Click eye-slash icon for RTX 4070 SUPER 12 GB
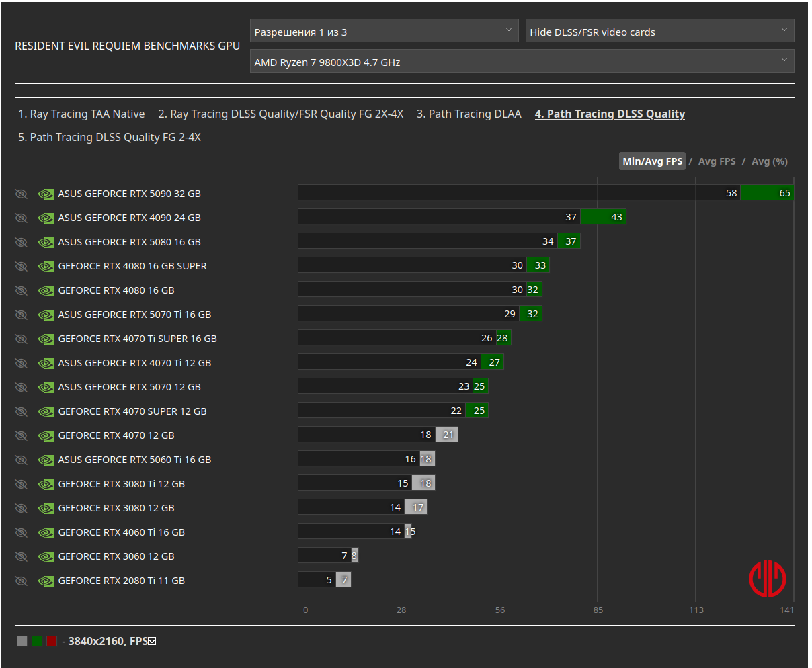 [x=21, y=411]
